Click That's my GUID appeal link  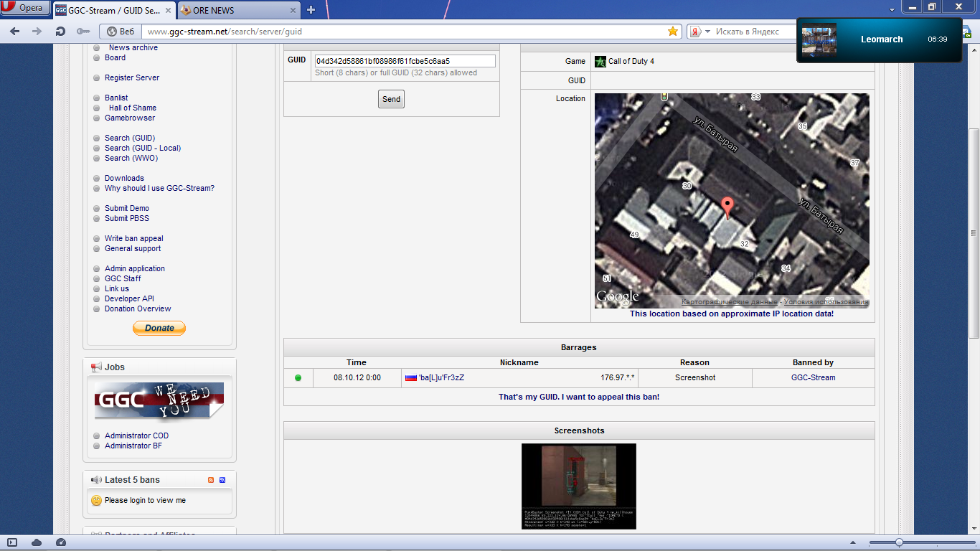tap(579, 397)
